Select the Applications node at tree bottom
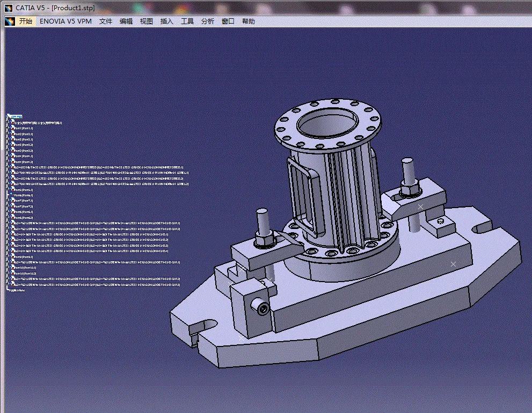The width and height of the screenshot is (532, 413). point(17,290)
